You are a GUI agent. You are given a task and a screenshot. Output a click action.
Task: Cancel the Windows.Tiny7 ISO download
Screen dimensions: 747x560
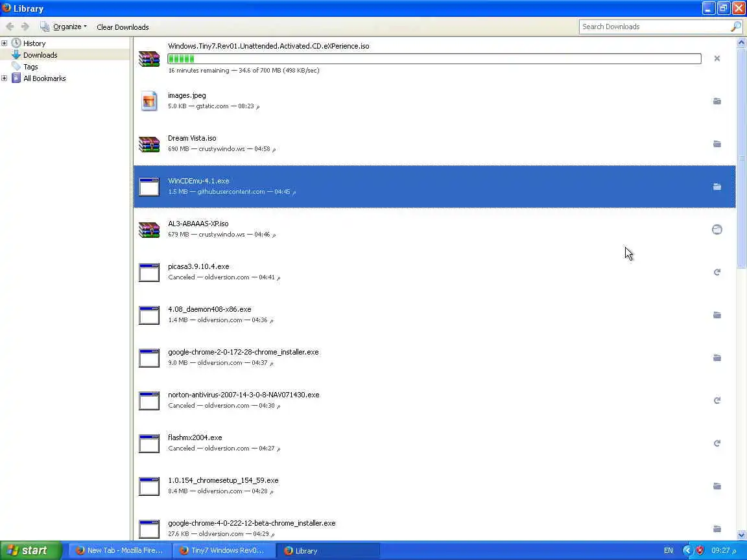[717, 58]
